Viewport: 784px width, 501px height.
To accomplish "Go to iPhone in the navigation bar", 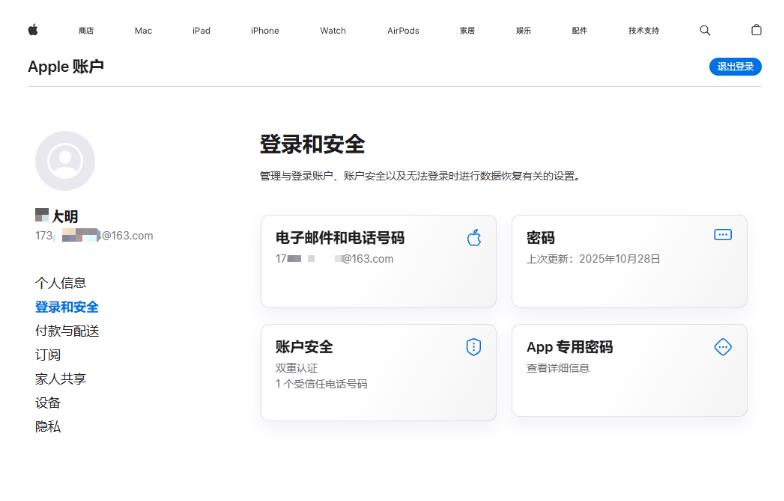I will pyautogui.click(x=265, y=31).
